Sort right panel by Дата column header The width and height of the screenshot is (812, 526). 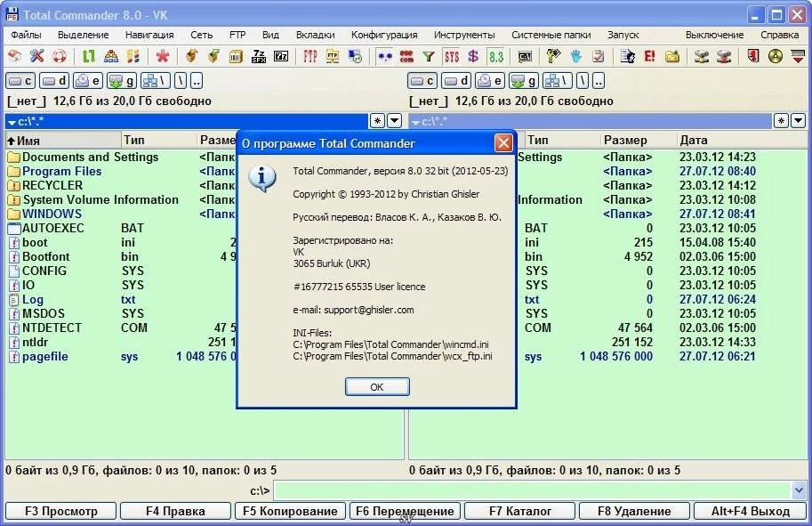(742, 140)
